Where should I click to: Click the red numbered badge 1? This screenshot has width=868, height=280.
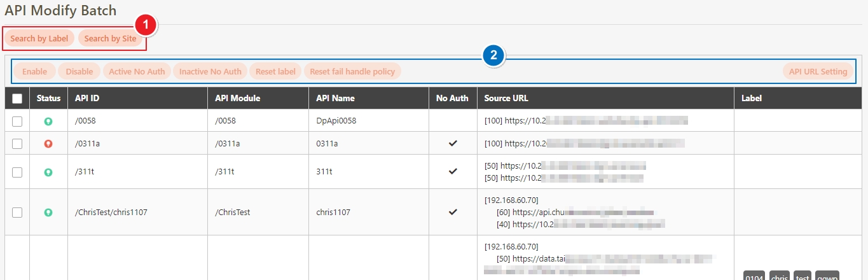point(146,26)
